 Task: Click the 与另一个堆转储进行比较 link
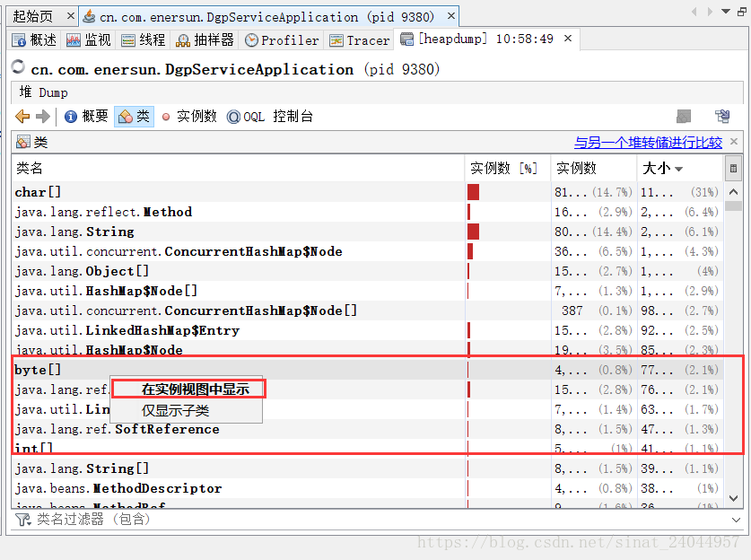pyautogui.click(x=651, y=142)
